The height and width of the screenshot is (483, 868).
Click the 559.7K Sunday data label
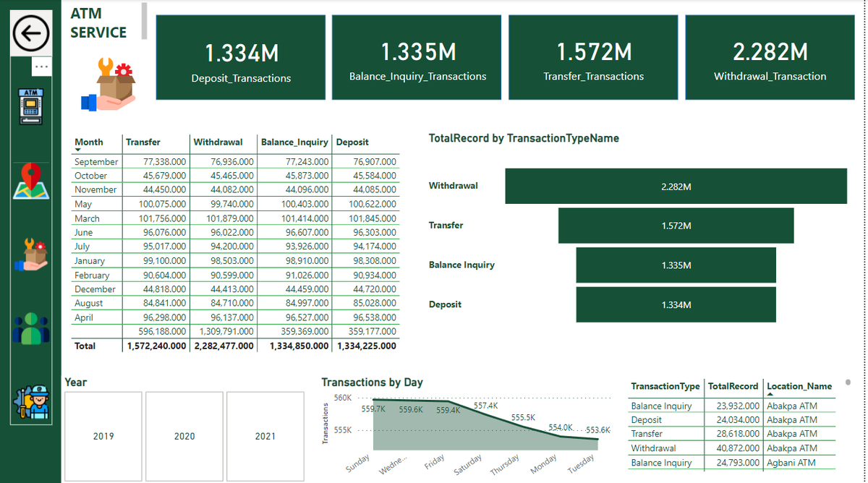coord(373,409)
